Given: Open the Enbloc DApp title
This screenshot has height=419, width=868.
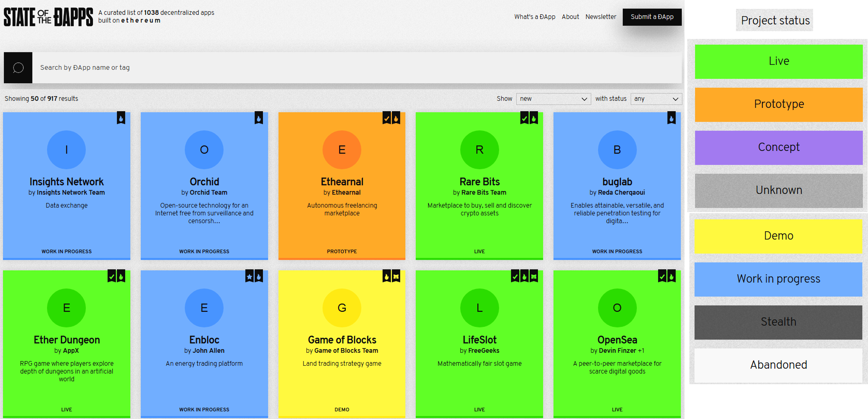Looking at the screenshot, I should click(204, 340).
